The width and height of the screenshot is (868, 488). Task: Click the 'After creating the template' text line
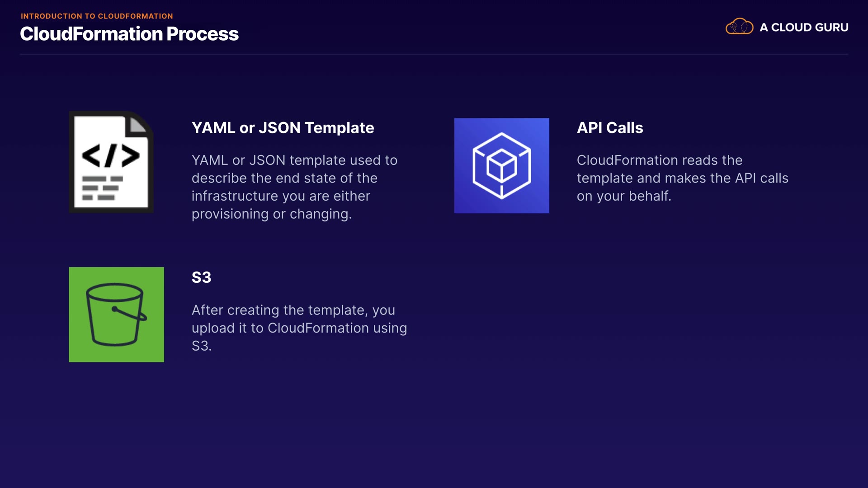tap(293, 310)
